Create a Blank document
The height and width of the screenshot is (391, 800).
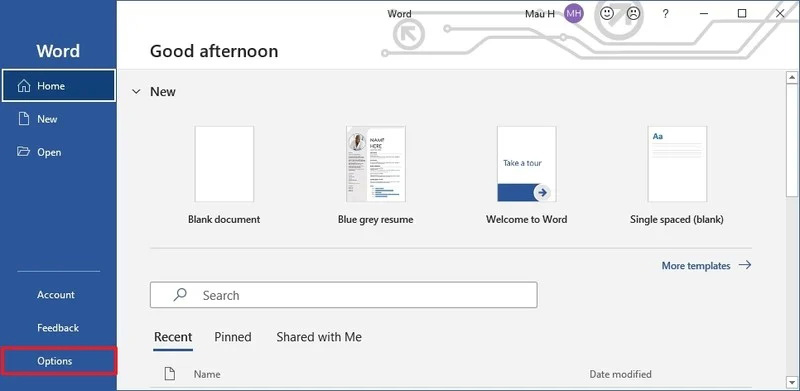(224, 175)
